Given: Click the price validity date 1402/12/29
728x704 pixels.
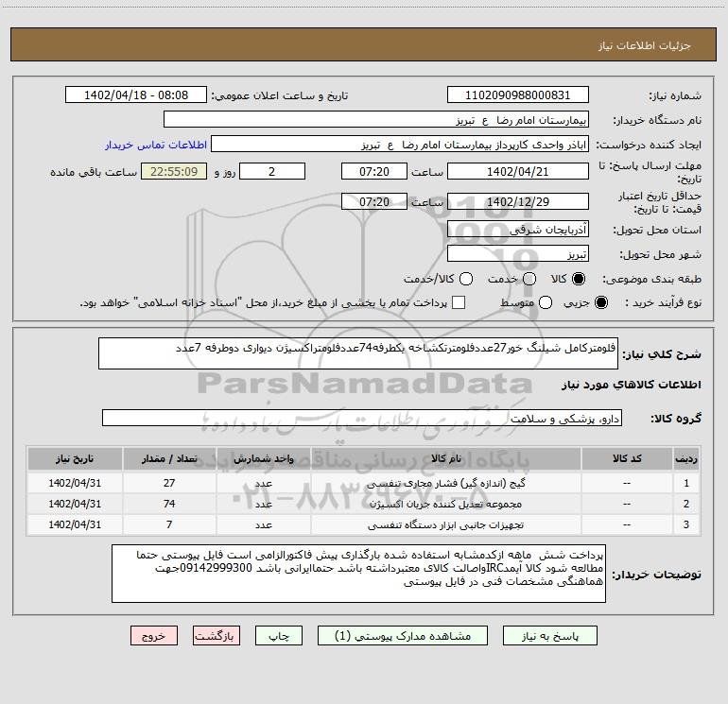Looking at the screenshot, I should (518, 201).
